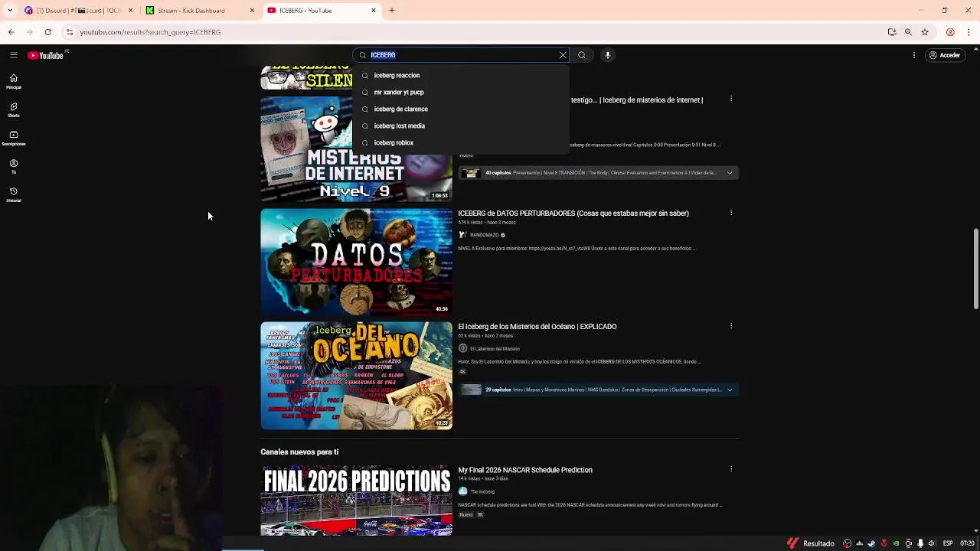The image size is (980, 551).
Task: Open the Tú profile sidebar item
Action: coord(14,167)
